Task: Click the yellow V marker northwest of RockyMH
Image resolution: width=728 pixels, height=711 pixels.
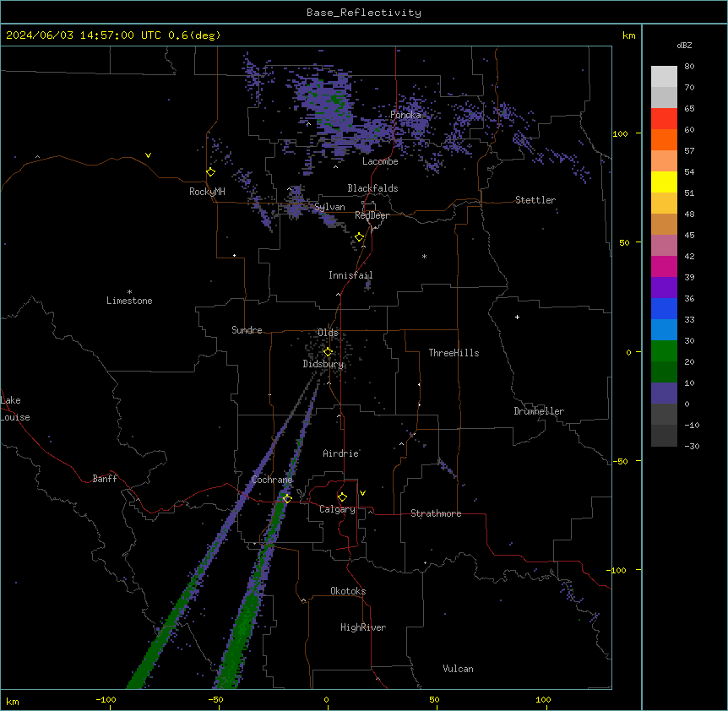Action: tap(148, 155)
